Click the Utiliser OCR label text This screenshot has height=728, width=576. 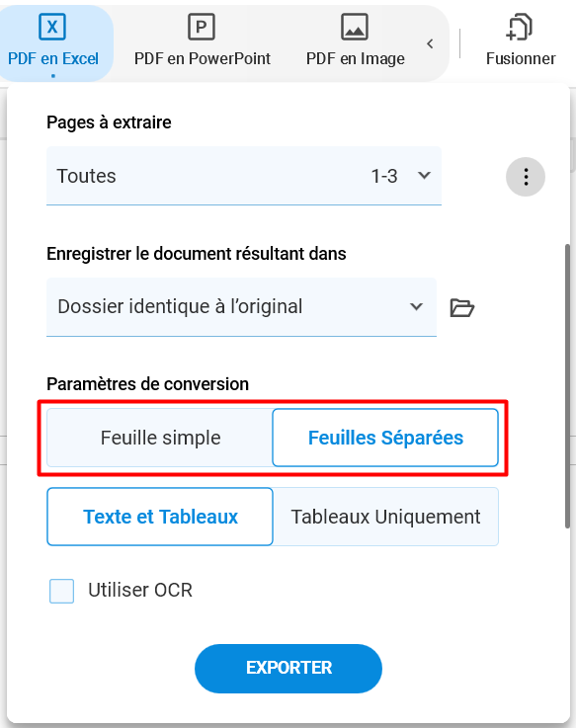[140, 590]
